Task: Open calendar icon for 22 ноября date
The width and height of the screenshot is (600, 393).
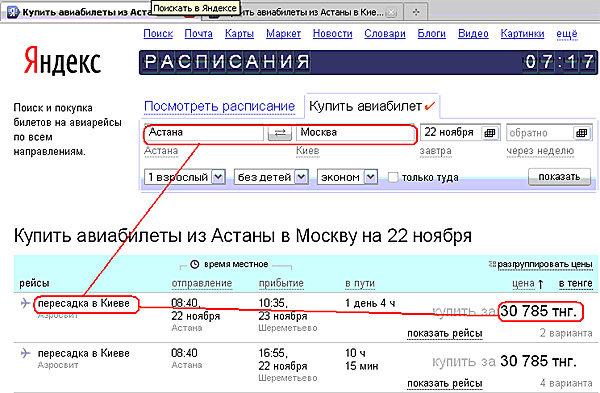Action: click(489, 133)
